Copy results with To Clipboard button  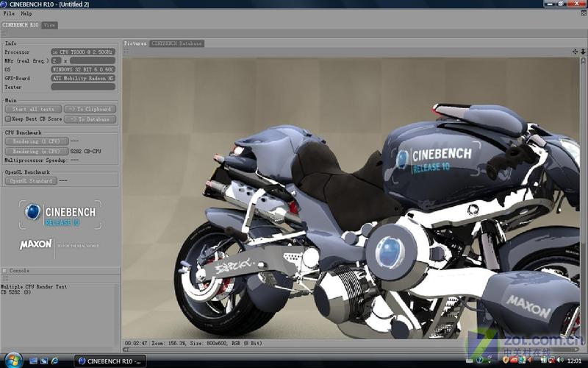pyautogui.click(x=90, y=109)
